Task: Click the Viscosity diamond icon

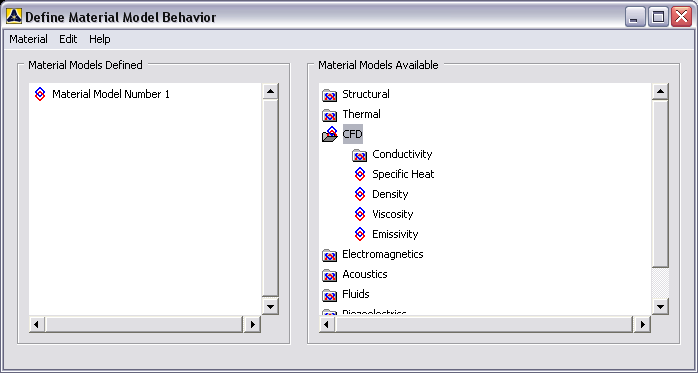Action: point(360,214)
